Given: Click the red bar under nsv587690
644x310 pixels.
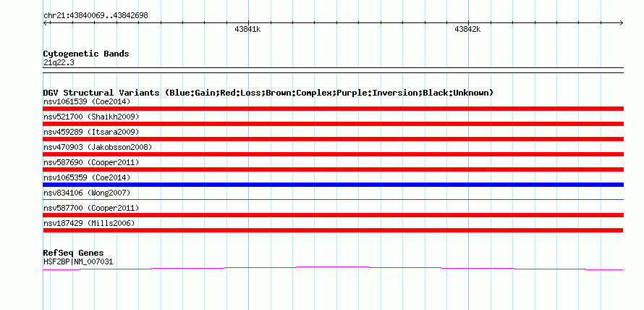Looking at the screenshot, I should pos(333,169).
